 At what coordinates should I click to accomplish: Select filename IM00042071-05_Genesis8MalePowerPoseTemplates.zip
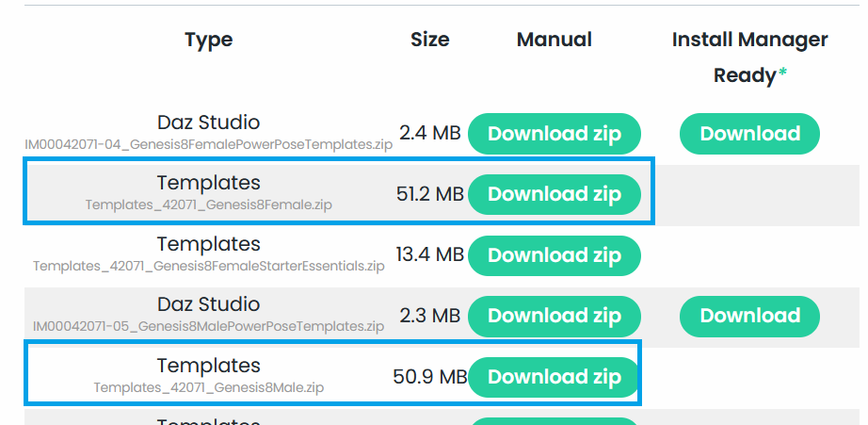pos(208,327)
